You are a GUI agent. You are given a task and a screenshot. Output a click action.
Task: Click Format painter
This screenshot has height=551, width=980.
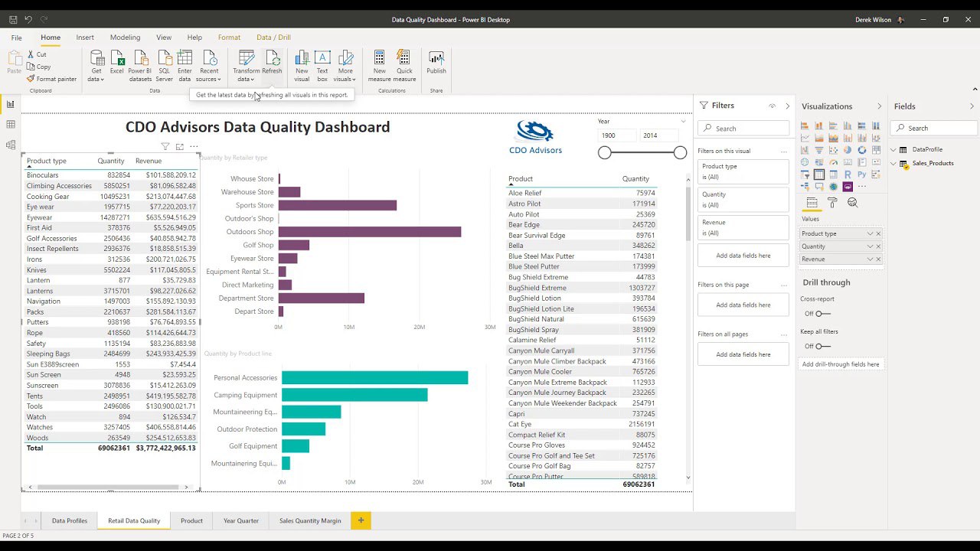pos(52,79)
